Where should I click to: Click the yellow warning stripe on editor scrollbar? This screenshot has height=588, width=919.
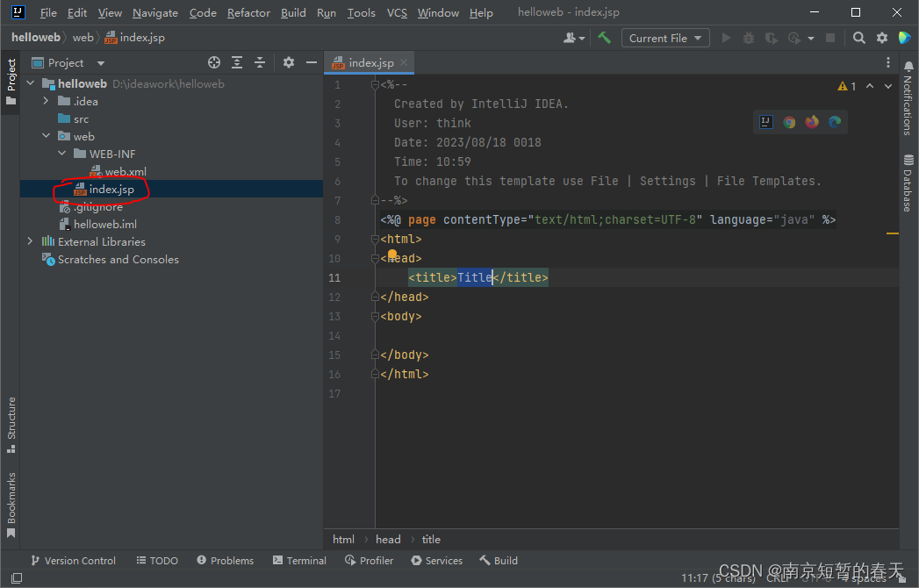[x=892, y=233]
